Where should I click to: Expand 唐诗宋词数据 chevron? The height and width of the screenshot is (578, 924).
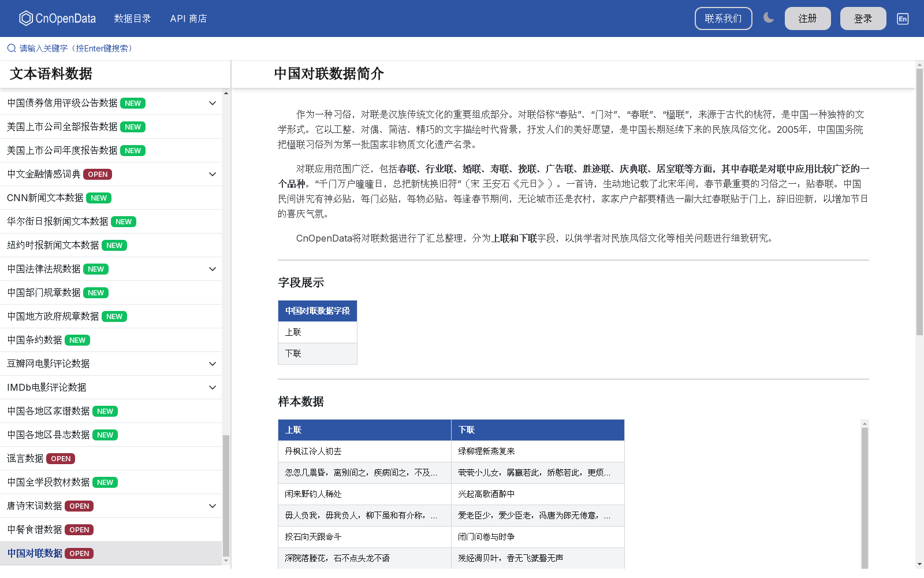pos(213,506)
